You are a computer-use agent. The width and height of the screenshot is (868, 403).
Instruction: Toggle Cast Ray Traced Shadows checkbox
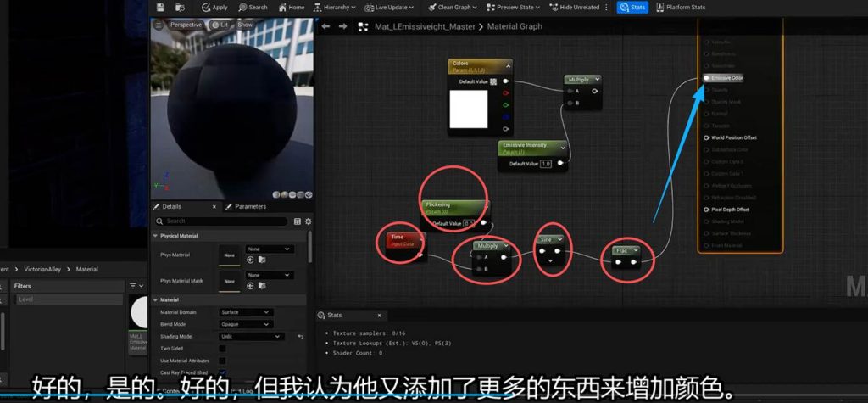(x=222, y=372)
